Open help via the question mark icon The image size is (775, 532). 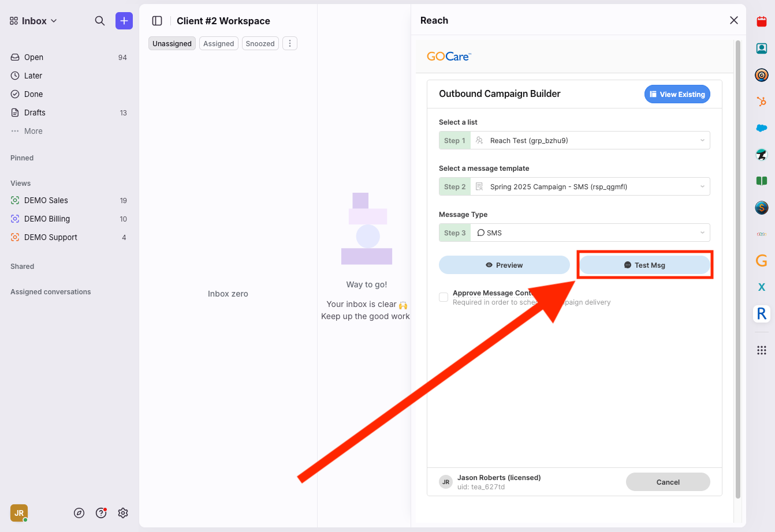point(101,513)
